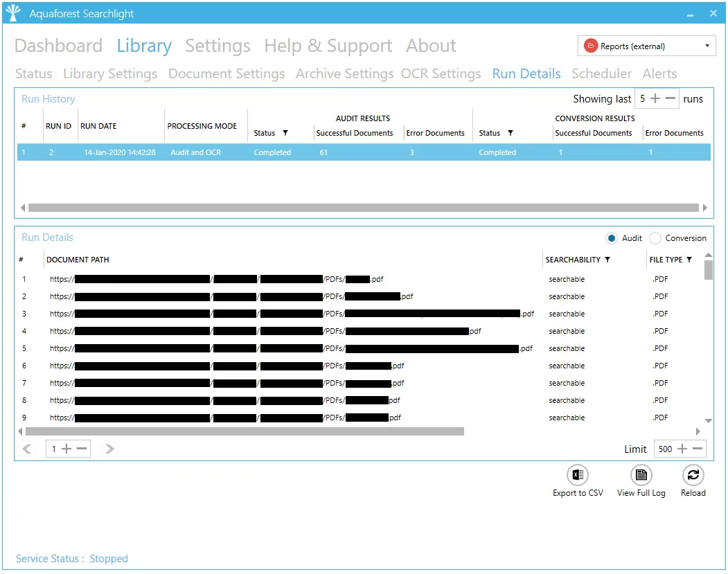Open the View Full Log icon
Screen dimensions: 728x574
(x=641, y=475)
